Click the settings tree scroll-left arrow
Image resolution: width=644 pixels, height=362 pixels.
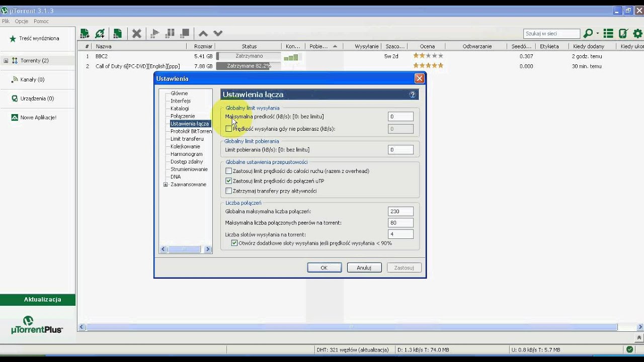tap(163, 249)
